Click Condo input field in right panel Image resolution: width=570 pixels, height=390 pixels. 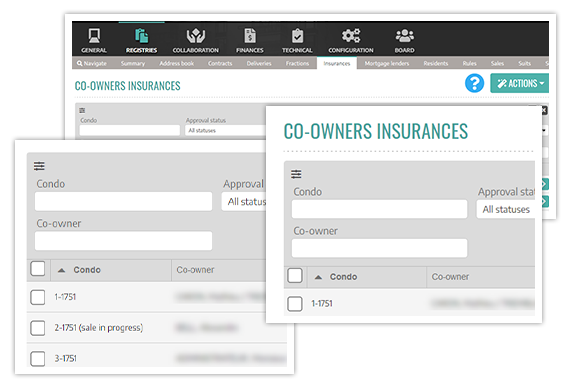pos(380,209)
